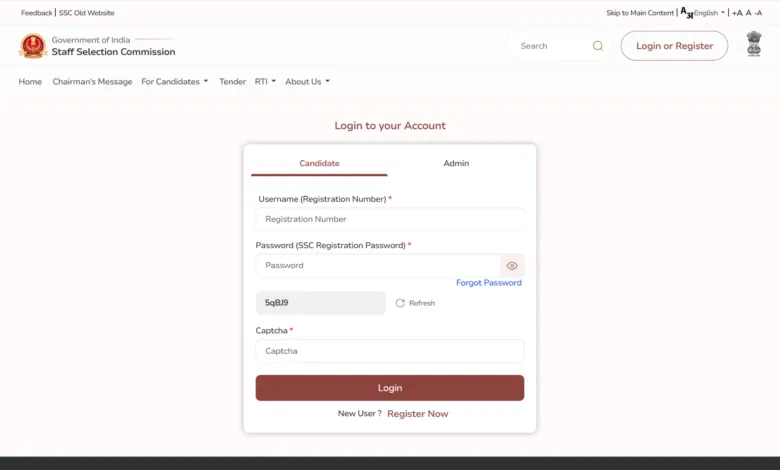Click the Forgot Password link
Screen dimensions: 780x470
click(489, 282)
